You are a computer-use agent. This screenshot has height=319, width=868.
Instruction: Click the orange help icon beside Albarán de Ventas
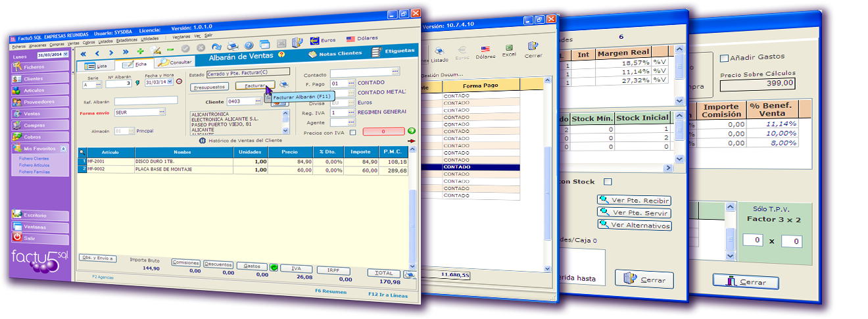pos(281,55)
